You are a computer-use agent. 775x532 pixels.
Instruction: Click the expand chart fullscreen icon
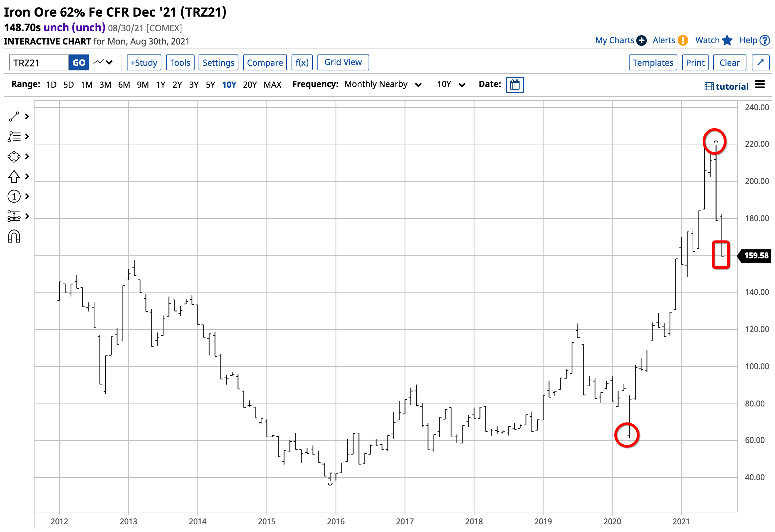pos(760,63)
